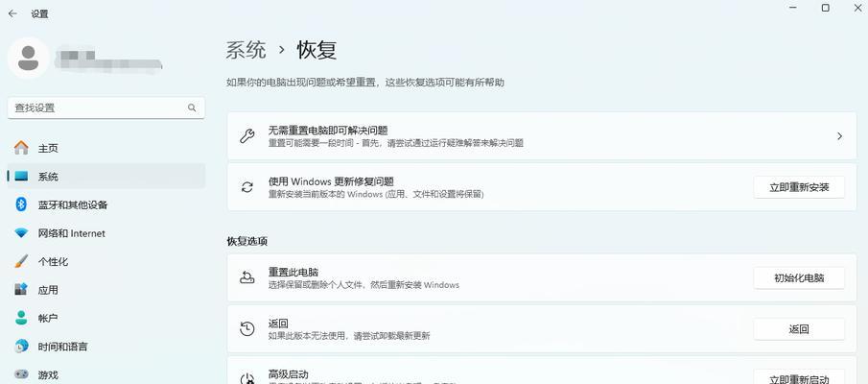Click the 返回 history clock icon
This screenshot has width=868, height=384.
pyautogui.click(x=246, y=328)
